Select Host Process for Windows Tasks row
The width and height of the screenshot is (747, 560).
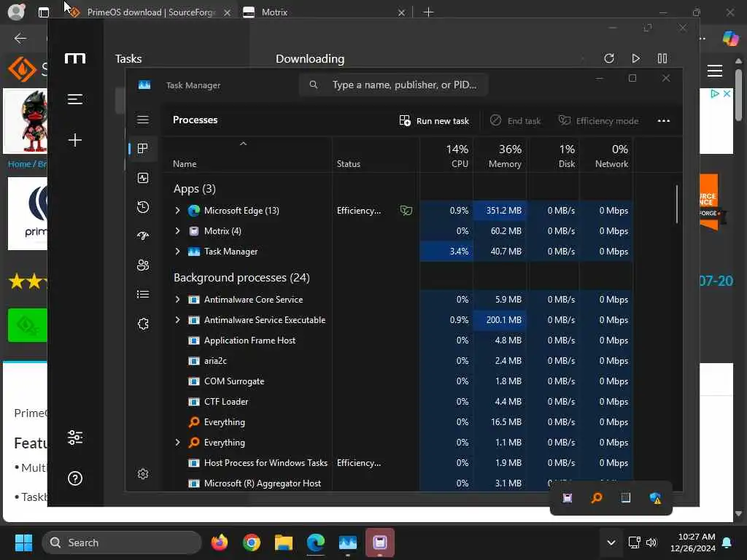pos(398,463)
